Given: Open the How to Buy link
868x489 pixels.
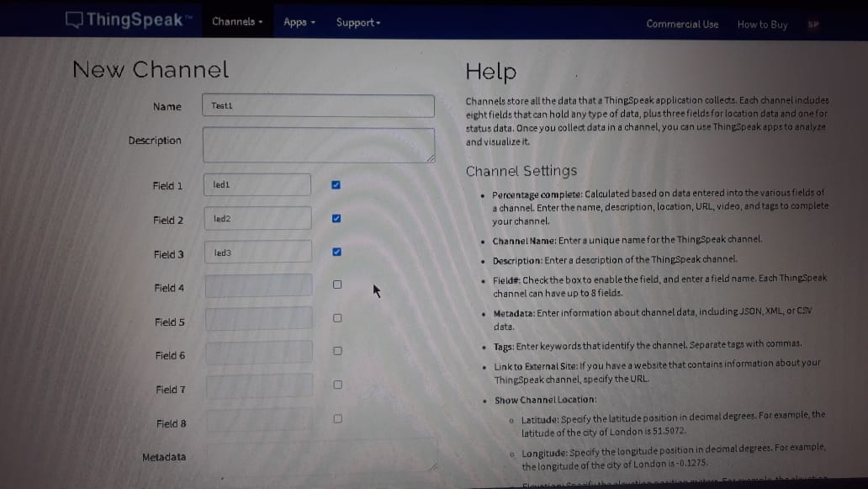Looking at the screenshot, I should coord(762,25).
